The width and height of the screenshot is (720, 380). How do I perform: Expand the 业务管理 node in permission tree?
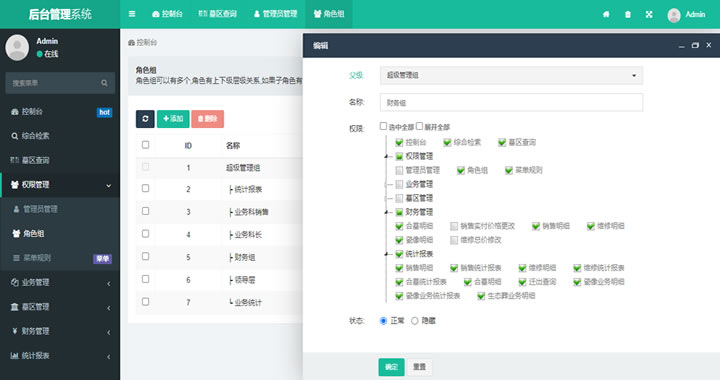[x=387, y=184]
